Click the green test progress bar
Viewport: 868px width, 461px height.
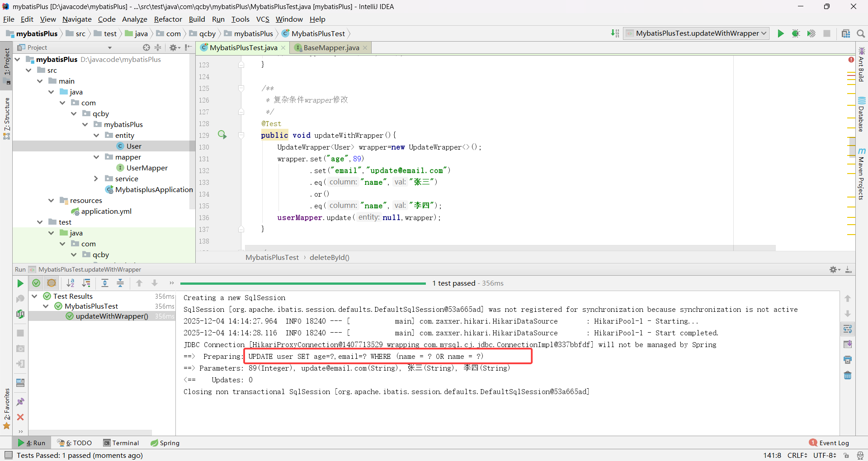tap(303, 283)
